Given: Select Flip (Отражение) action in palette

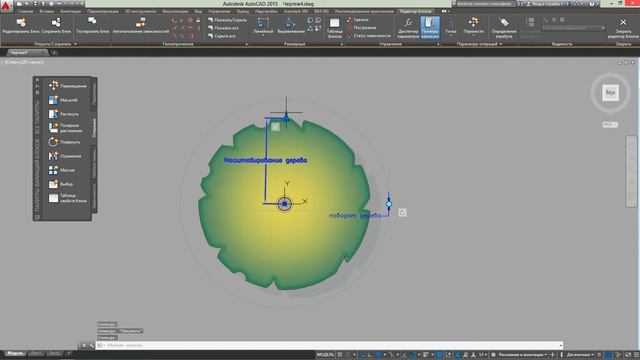Looking at the screenshot, I should click(x=65, y=156).
